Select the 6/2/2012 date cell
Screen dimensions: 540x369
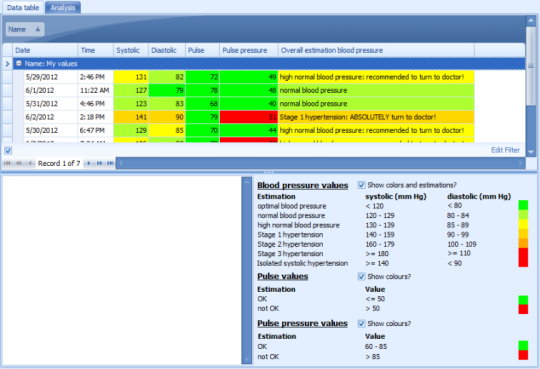pos(51,117)
